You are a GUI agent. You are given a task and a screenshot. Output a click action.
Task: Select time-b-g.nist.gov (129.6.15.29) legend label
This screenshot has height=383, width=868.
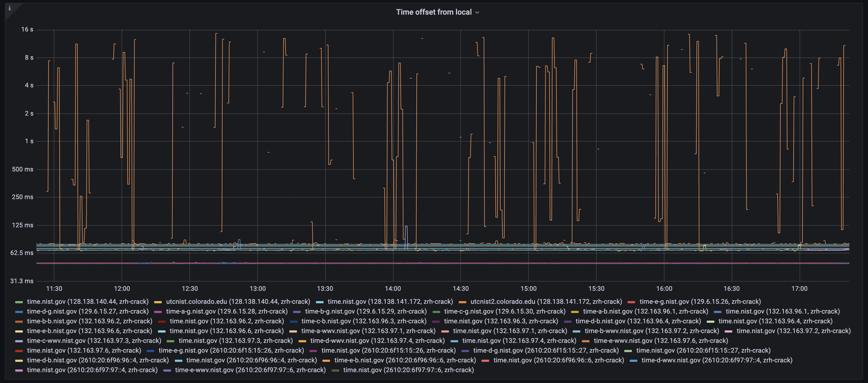pyautogui.click(x=366, y=311)
